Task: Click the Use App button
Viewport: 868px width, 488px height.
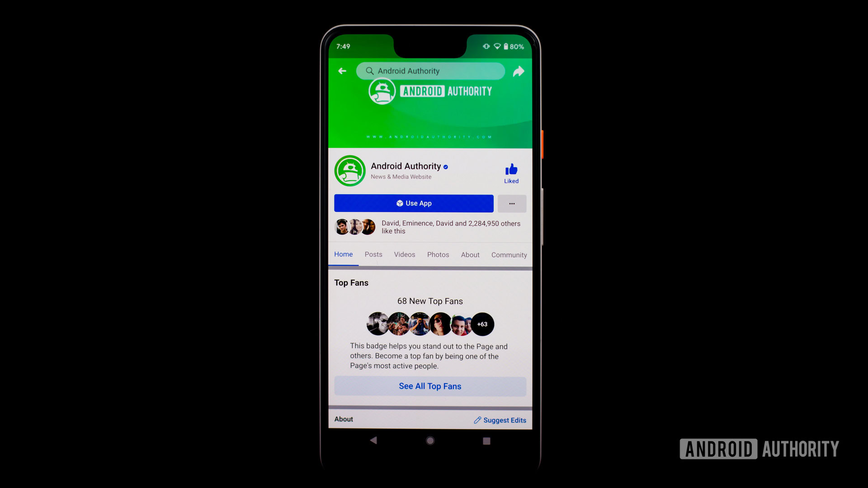Action: 413,203
